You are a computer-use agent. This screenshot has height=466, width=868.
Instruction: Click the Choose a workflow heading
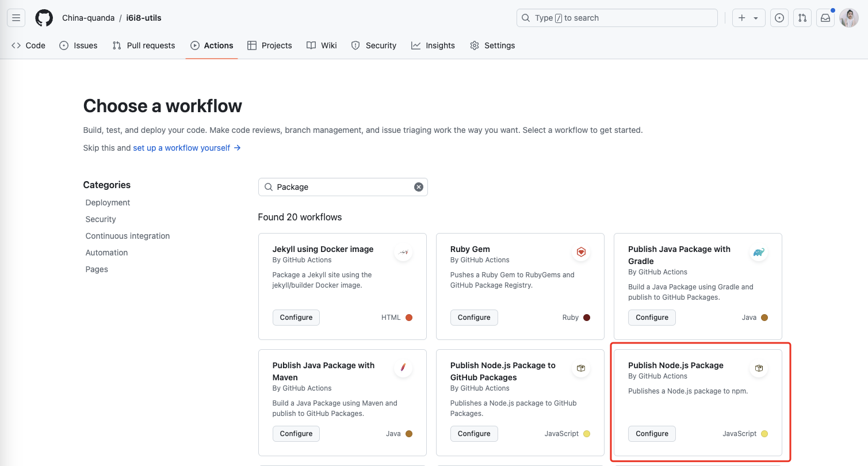point(163,106)
